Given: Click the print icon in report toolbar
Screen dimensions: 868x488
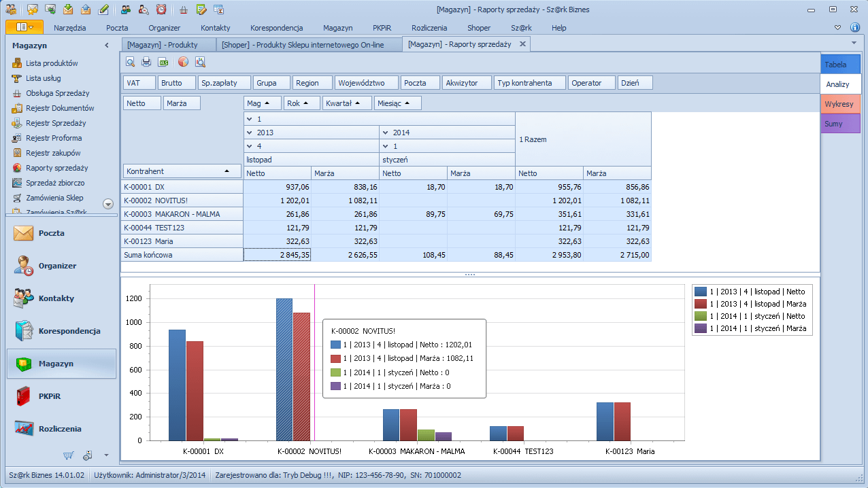Looking at the screenshot, I should point(146,63).
